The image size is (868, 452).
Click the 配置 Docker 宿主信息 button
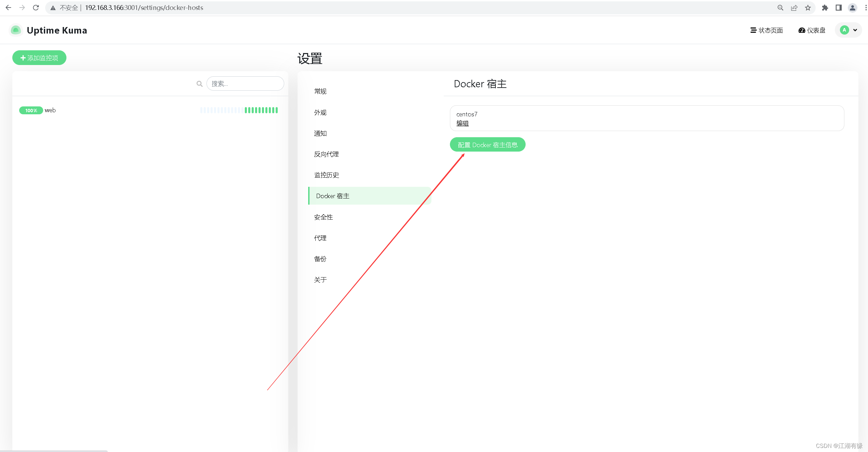pyautogui.click(x=488, y=145)
